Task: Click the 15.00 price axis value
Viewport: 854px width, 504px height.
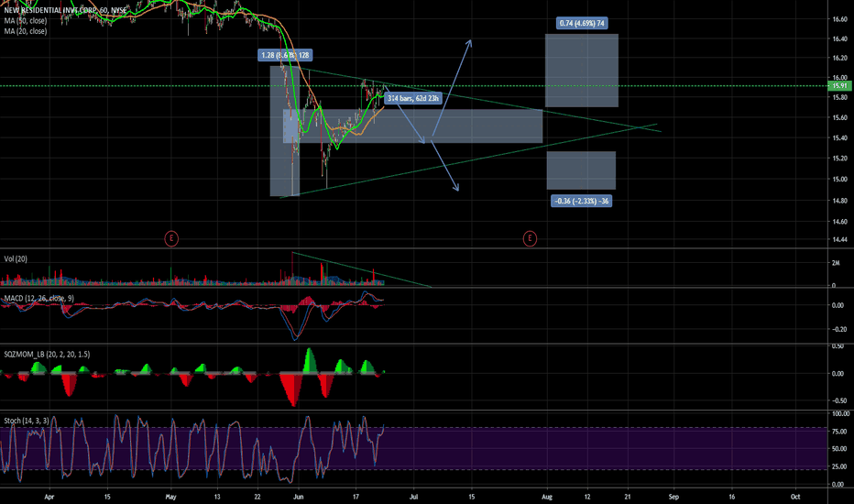Action: click(839, 180)
